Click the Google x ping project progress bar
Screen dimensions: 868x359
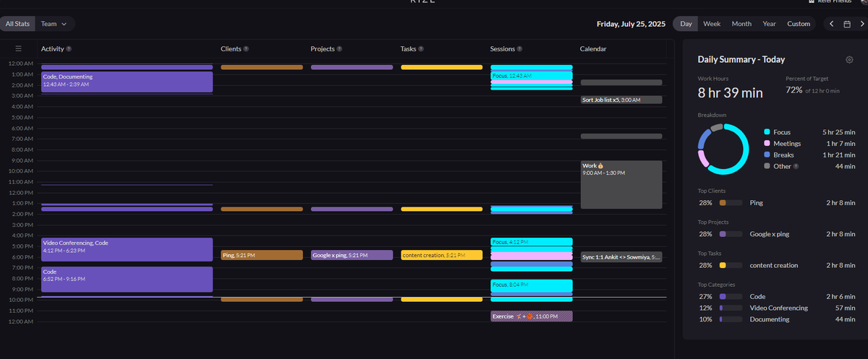[731, 234]
